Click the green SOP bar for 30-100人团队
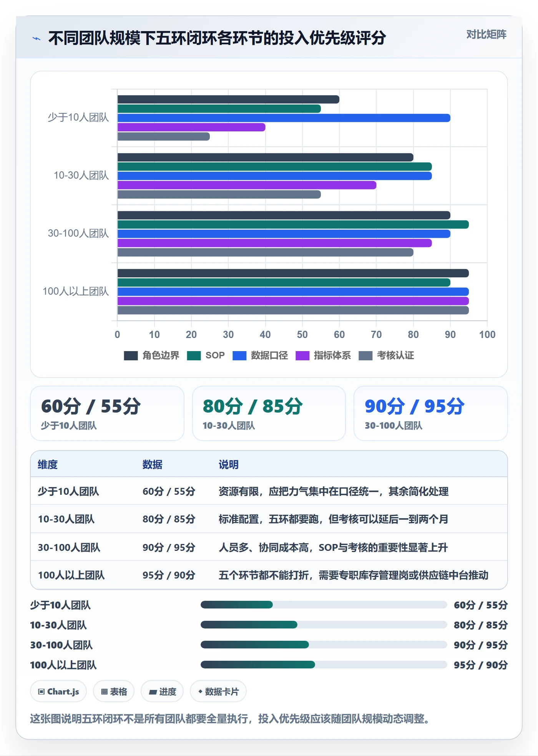This screenshot has width=538, height=756. coord(293,225)
